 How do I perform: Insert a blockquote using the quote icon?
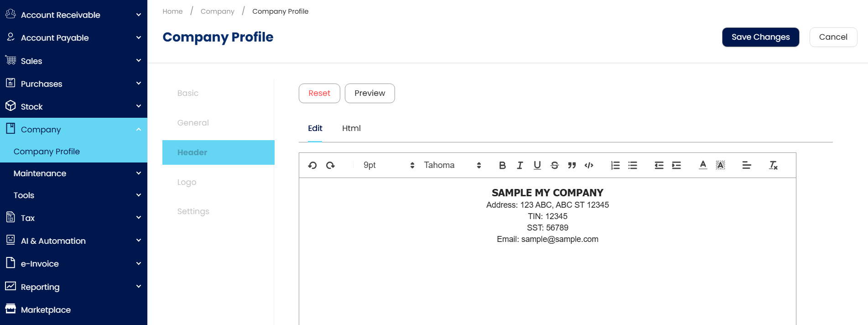pyautogui.click(x=572, y=165)
